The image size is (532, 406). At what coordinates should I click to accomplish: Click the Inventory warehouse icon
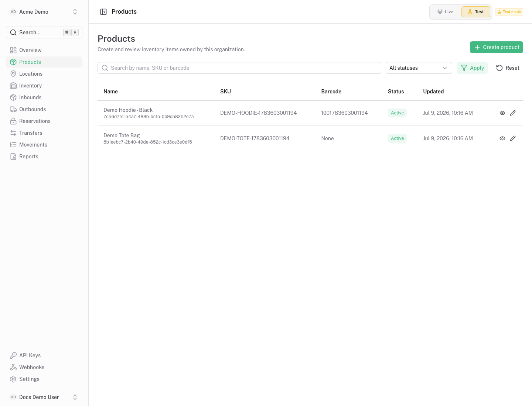(13, 86)
